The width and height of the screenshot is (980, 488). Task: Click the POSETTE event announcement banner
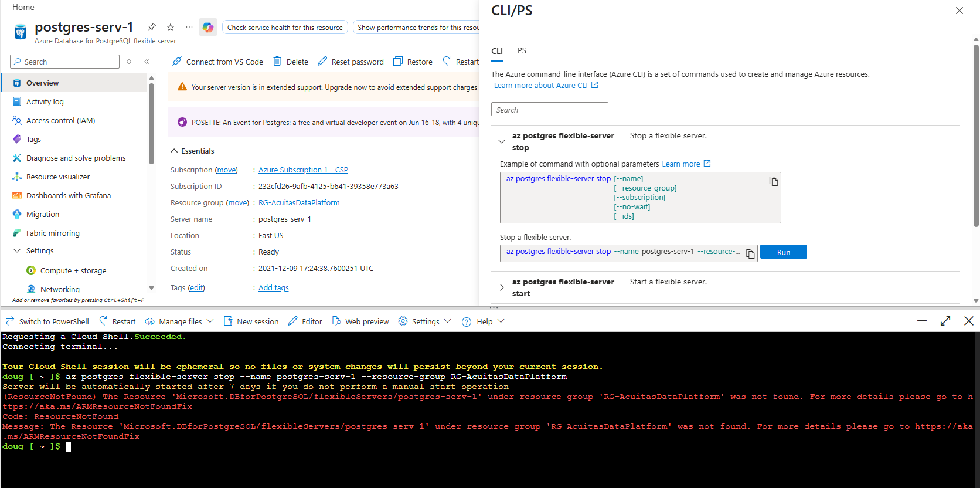coord(324,123)
